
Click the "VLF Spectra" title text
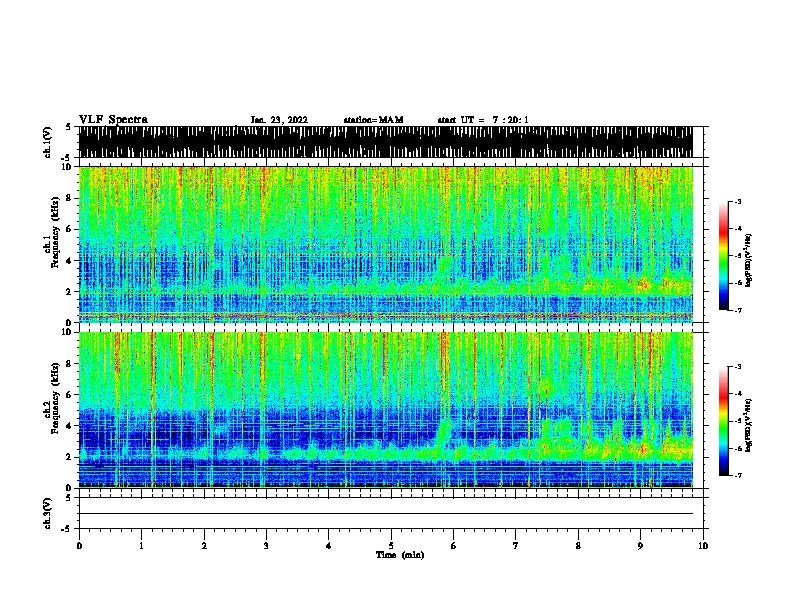click(113, 120)
